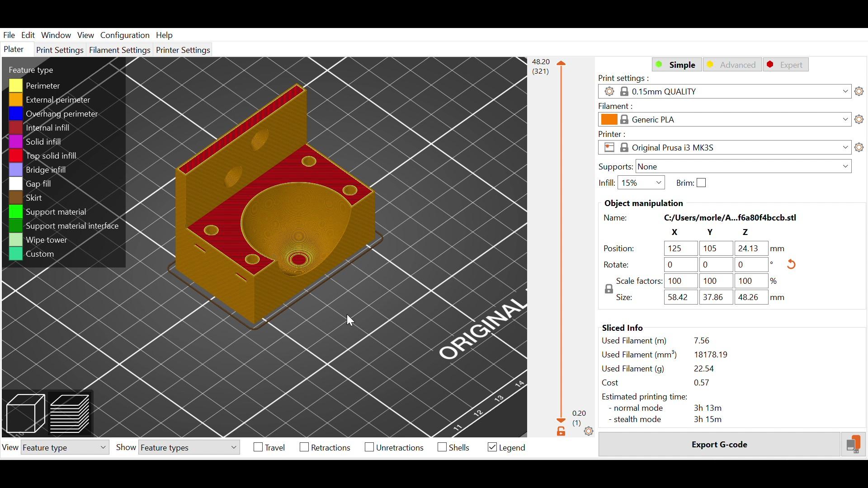This screenshot has height=488, width=868.
Task: Toggle the Retractions display checkbox
Action: pyautogui.click(x=303, y=447)
